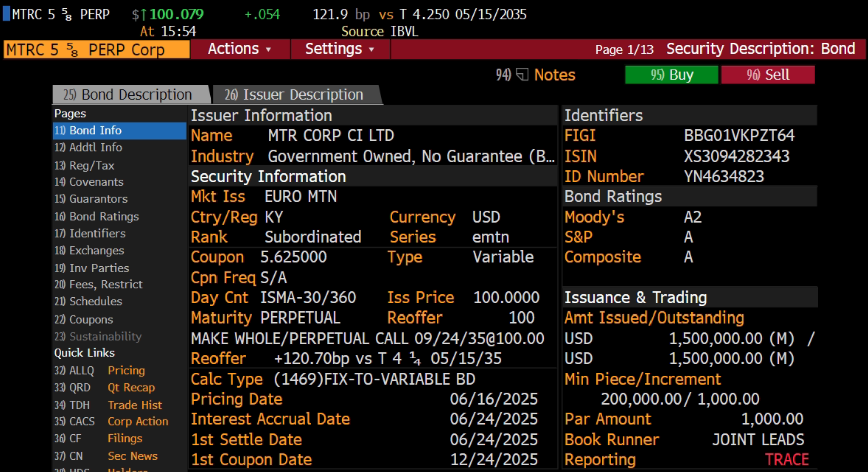Click the FIGI value BBG01VKPZT64
The height and width of the screenshot is (472, 868).
(x=739, y=136)
